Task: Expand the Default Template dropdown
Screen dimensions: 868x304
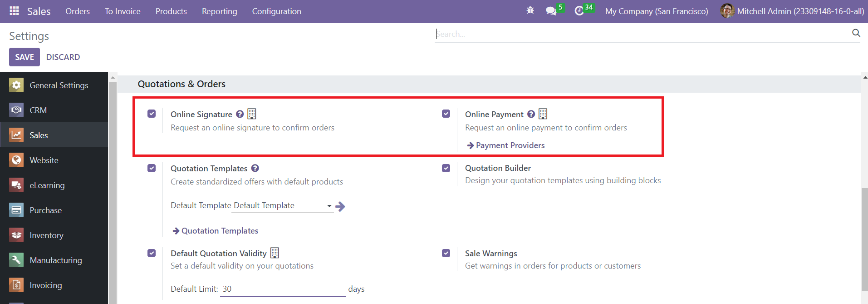Action: click(x=329, y=206)
